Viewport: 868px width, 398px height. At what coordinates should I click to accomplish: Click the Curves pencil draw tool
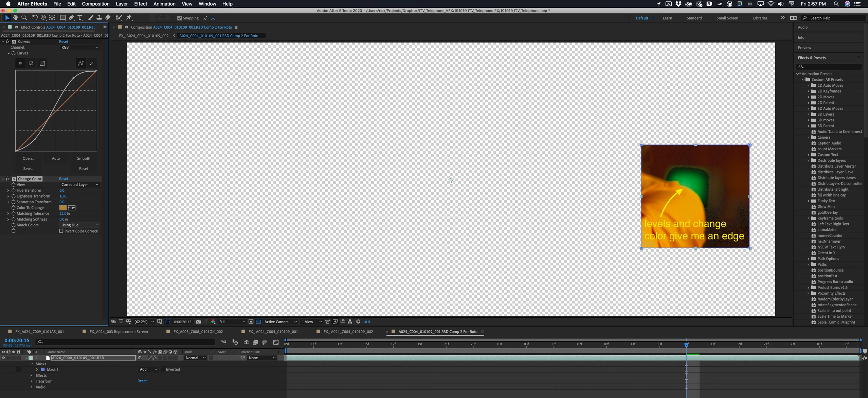tap(91, 63)
